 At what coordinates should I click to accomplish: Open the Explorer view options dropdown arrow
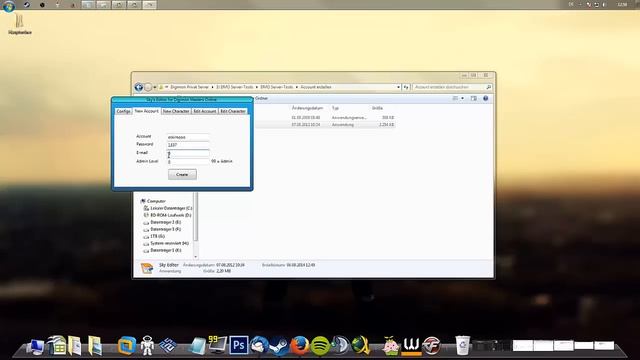(462, 98)
